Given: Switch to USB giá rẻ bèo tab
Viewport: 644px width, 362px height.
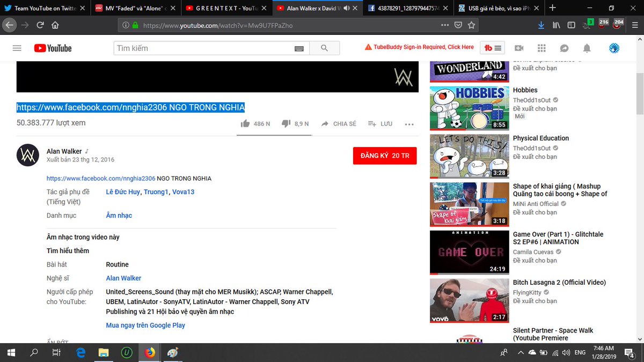Looking at the screenshot, I should (x=499, y=8).
